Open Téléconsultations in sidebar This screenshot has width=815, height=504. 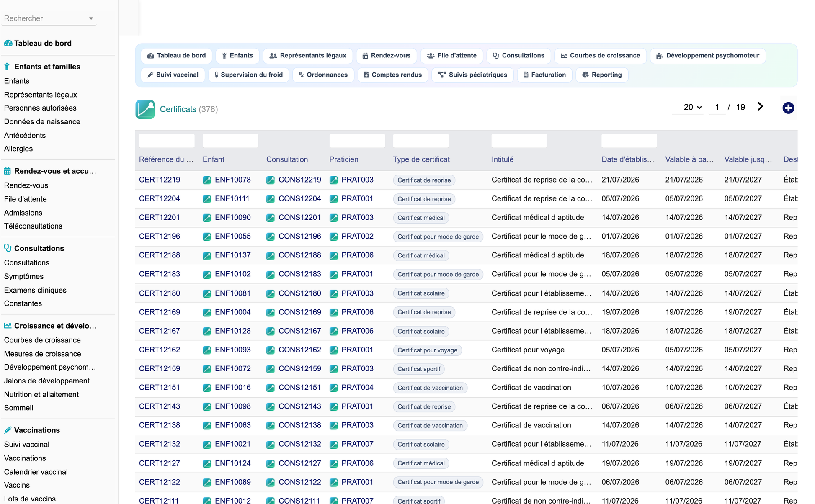(x=33, y=226)
